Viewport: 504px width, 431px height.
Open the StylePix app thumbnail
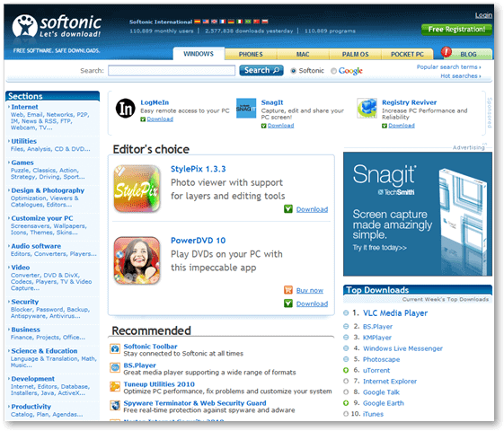[x=137, y=189]
